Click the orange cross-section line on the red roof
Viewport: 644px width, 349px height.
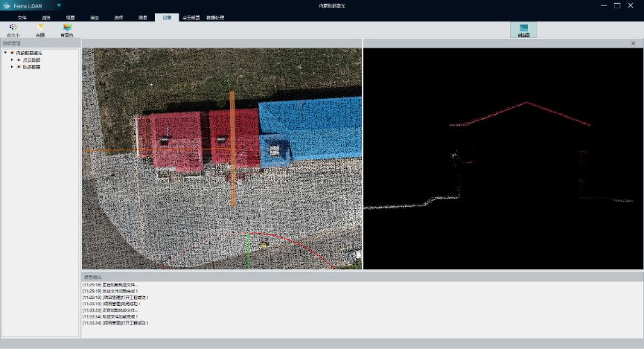(x=232, y=134)
